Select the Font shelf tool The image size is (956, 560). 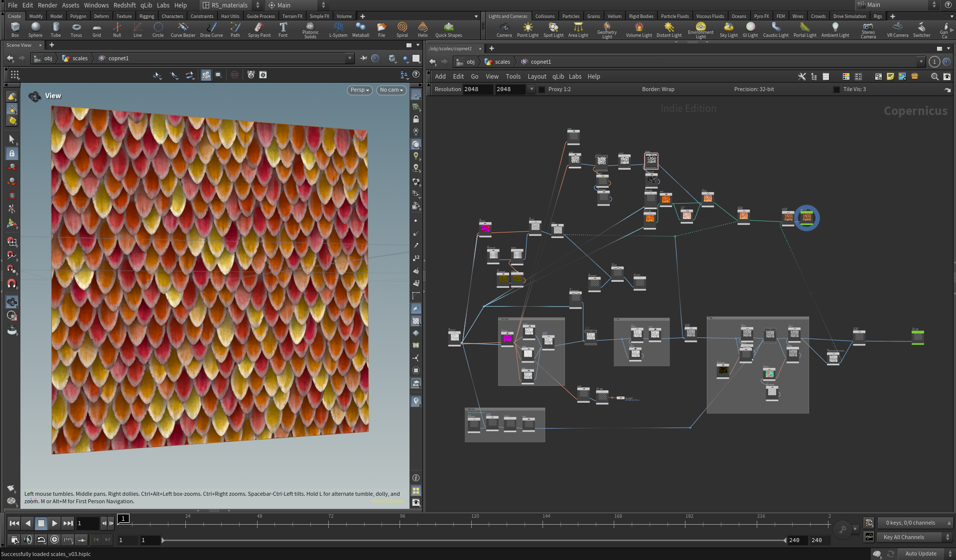[x=283, y=29]
